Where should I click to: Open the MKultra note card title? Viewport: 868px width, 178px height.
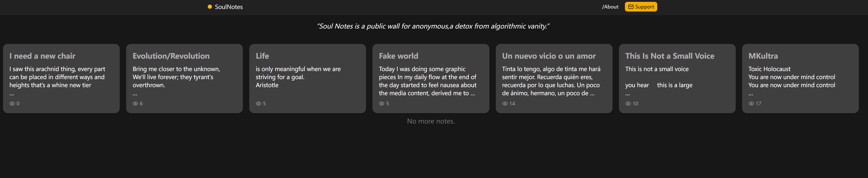click(763, 56)
